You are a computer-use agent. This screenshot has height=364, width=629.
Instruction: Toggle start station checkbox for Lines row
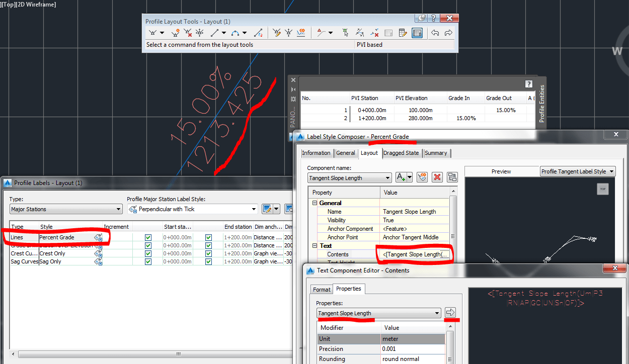click(x=147, y=237)
